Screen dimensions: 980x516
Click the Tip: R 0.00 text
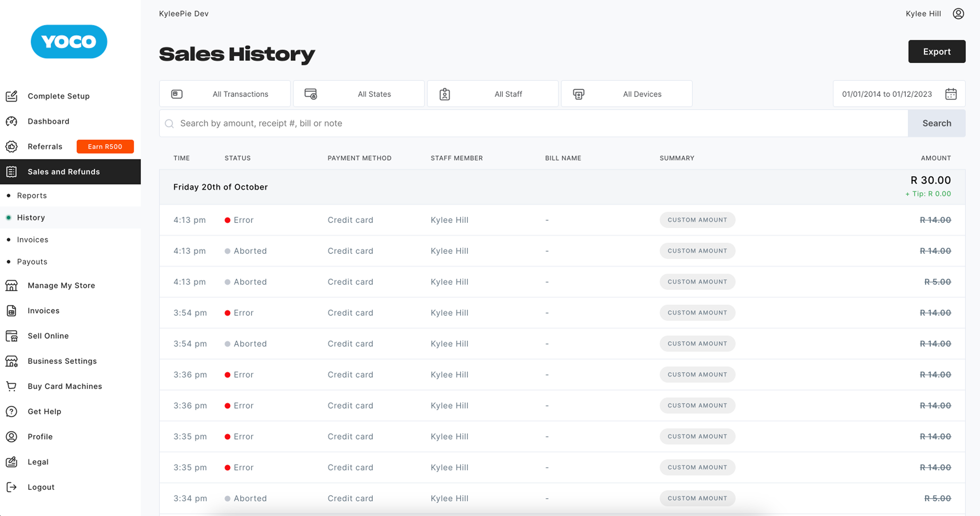(x=928, y=194)
